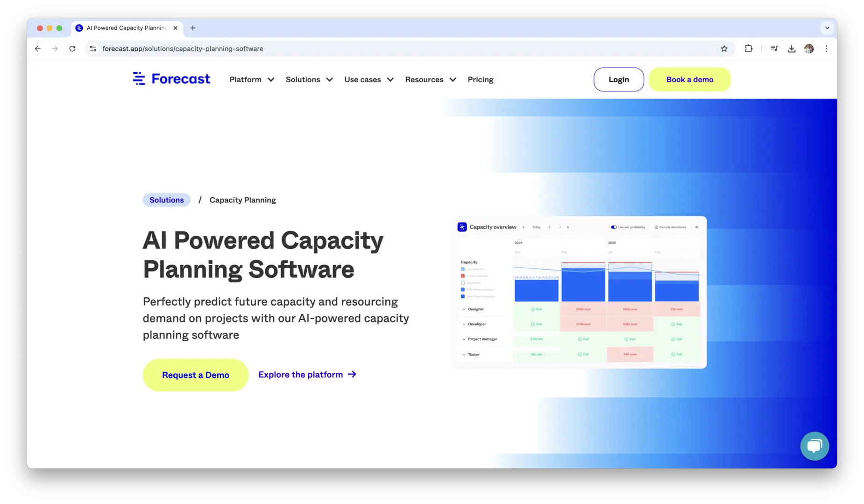The image size is (864, 504).
Task: Select the AI Powered Capacity Planning tab
Action: [x=126, y=28]
